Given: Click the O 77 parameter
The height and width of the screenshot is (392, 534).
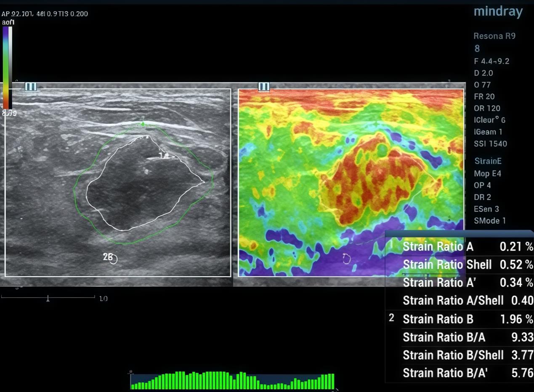Looking at the screenshot, I should (x=482, y=85).
